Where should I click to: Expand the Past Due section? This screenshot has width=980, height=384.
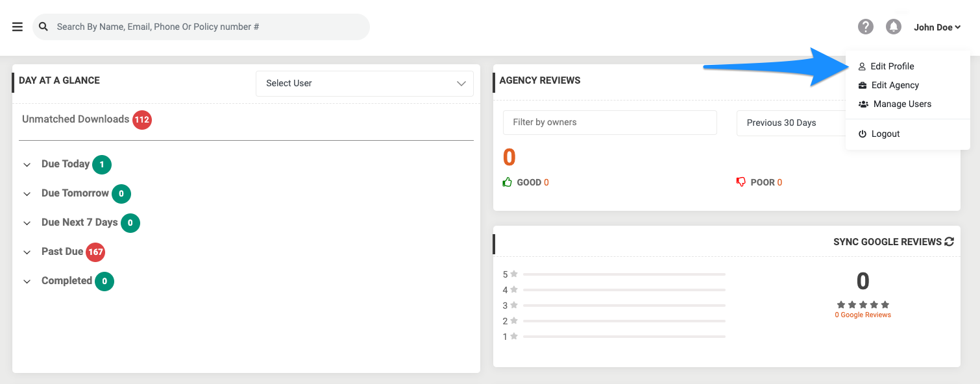27,252
